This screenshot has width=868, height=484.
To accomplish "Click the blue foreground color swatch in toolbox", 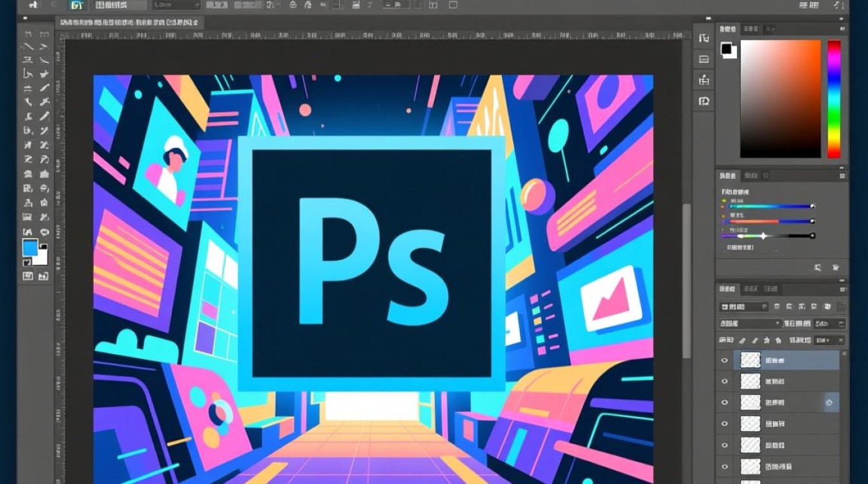I will 30,248.
